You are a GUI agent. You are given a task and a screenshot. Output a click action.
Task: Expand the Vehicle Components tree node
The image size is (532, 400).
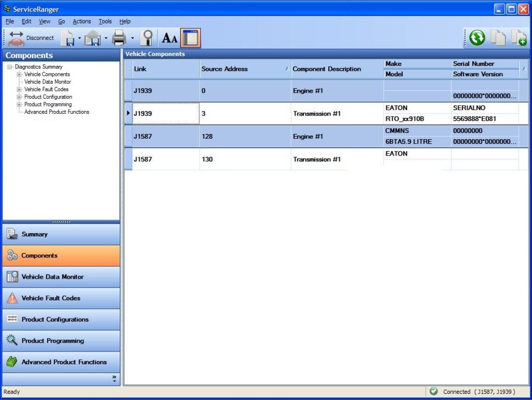(x=19, y=74)
